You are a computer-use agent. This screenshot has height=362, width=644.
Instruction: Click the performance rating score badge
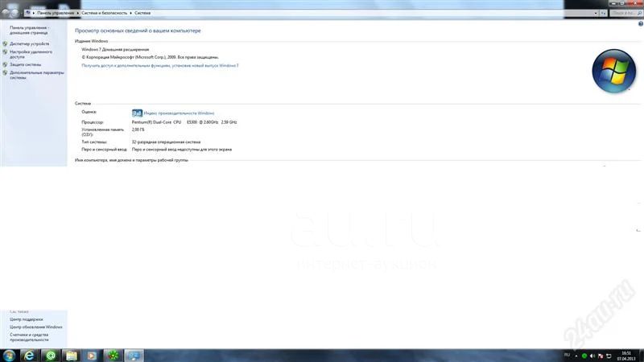coord(137,113)
